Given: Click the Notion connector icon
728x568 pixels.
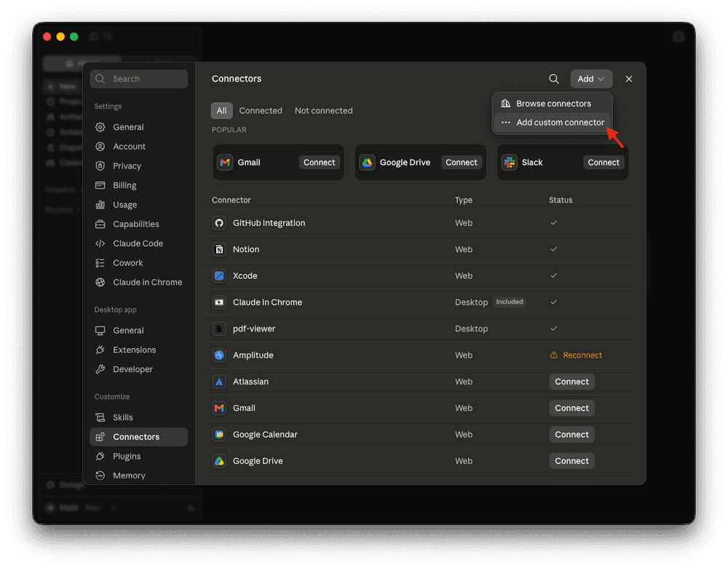Looking at the screenshot, I should point(219,249).
